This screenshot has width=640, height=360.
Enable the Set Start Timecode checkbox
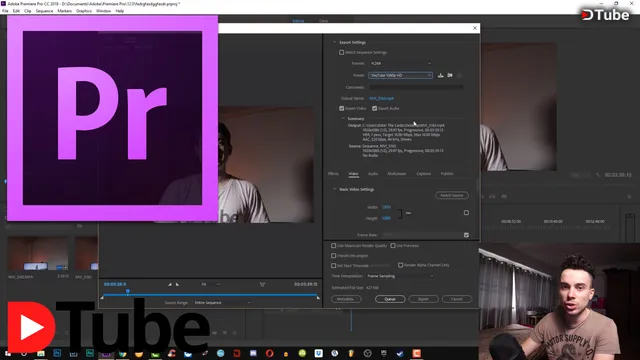click(x=333, y=266)
